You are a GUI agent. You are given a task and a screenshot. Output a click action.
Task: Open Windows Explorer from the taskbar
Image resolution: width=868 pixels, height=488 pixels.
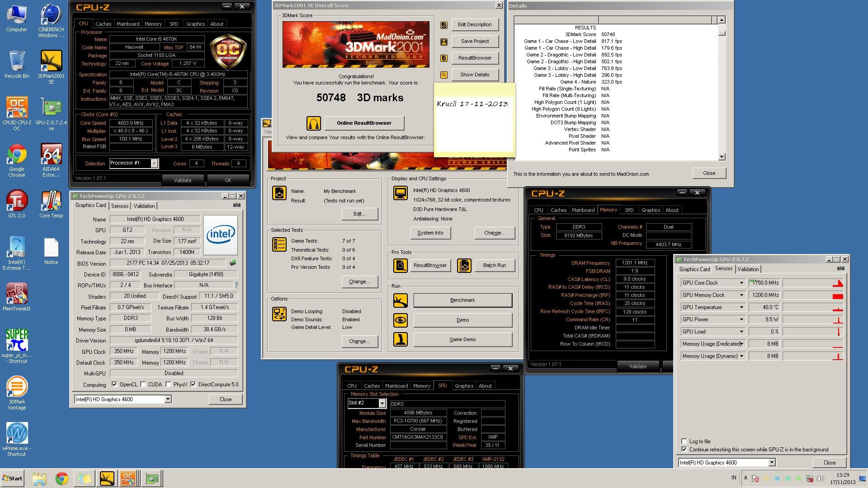[39, 479]
